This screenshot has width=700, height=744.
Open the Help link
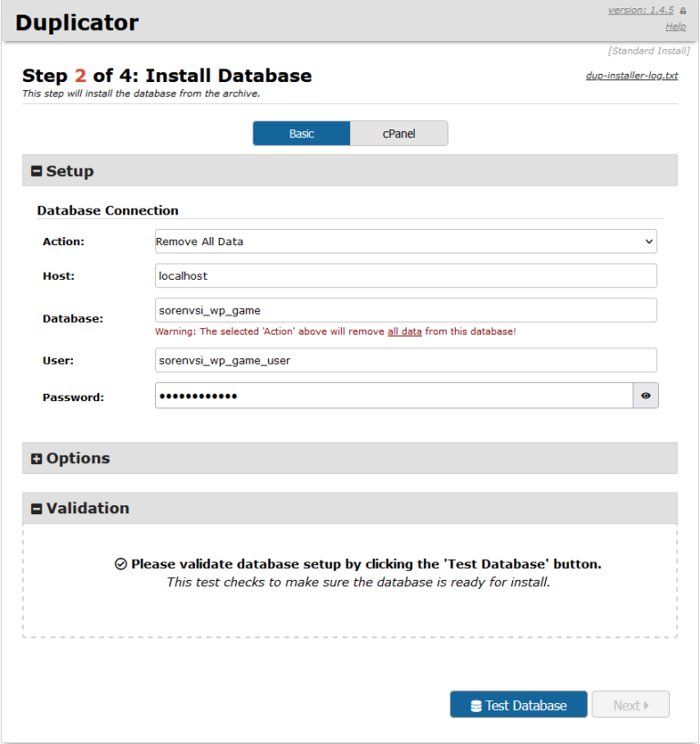pos(675,26)
